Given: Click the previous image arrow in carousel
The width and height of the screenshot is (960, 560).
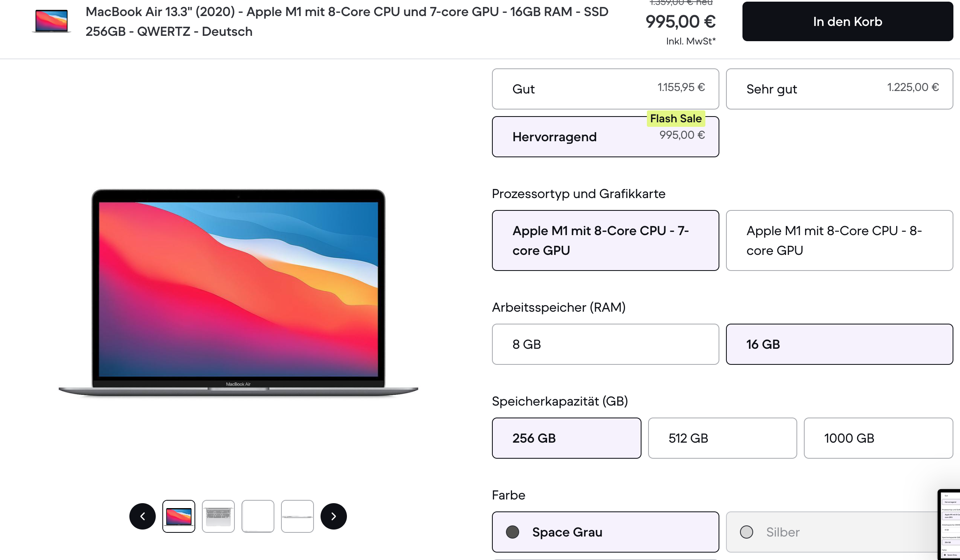Looking at the screenshot, I should 143,516.
